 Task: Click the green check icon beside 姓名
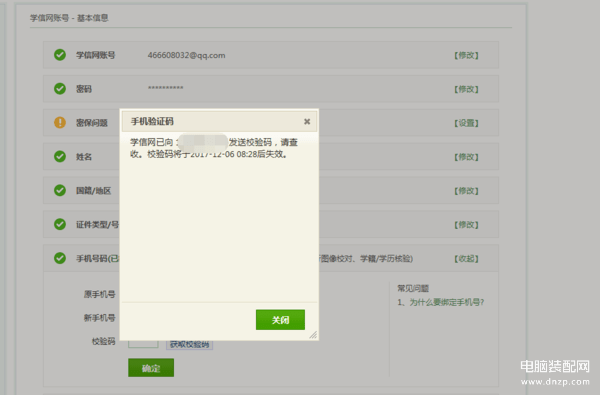click(x=60, y=157)
